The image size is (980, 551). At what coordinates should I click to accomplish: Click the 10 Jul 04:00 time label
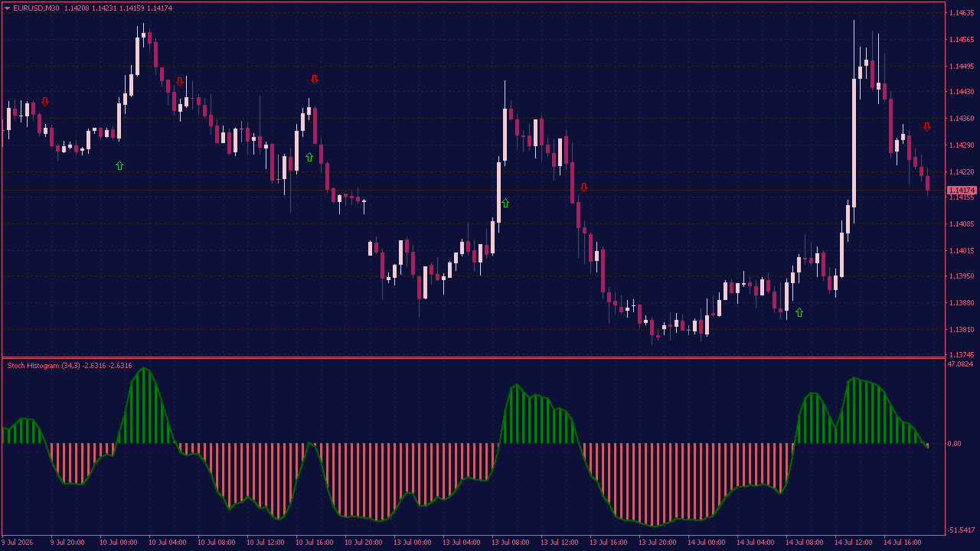click(167, 543)
